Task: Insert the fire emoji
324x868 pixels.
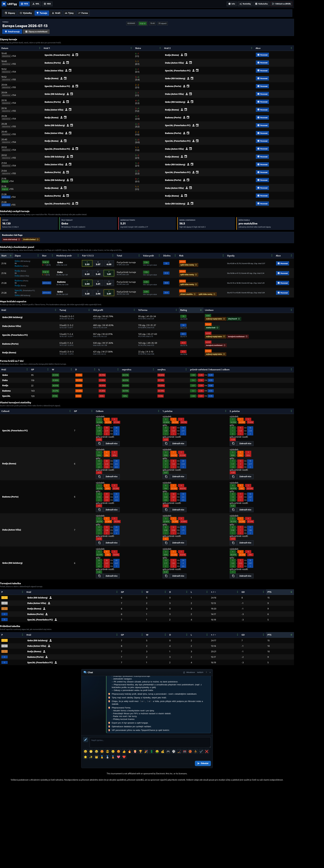Action: click(x=130, y=751)
